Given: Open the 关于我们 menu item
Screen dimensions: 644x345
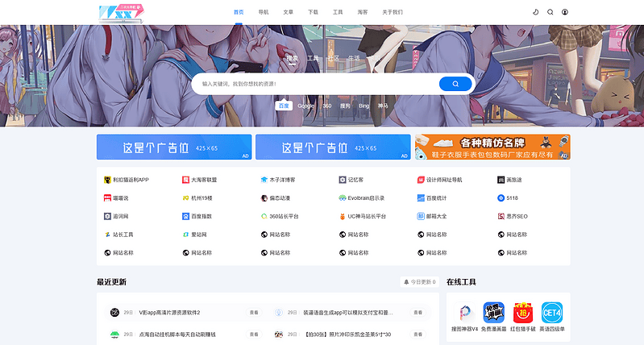Looking at the screenshot, I should pyautogui.click(x=393, y=12).
